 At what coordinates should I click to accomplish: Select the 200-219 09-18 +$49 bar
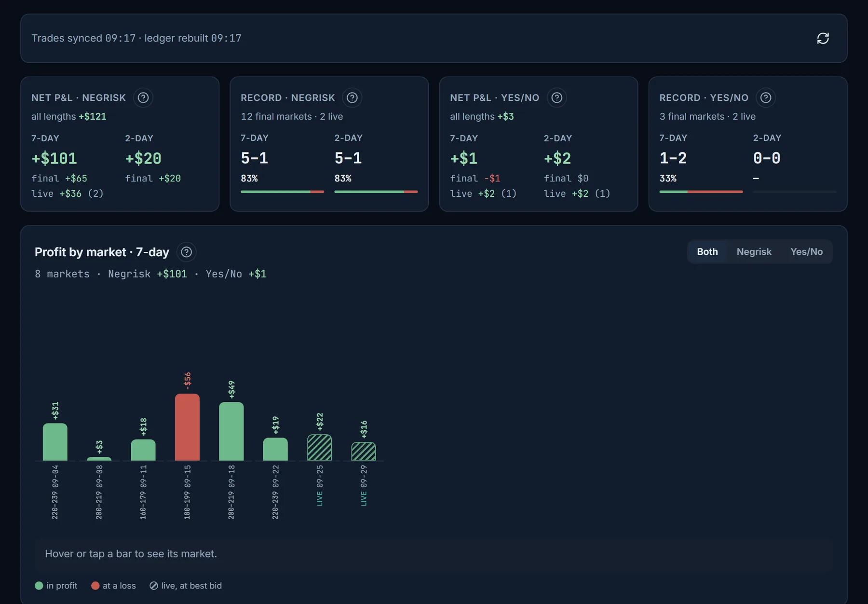click(x=231, y=431)
